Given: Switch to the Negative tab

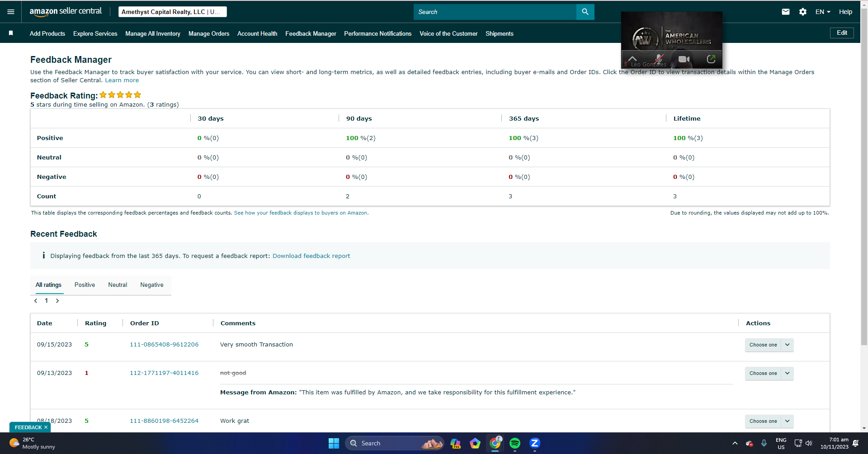Looking at the screenshot, I should pos(152,285).
